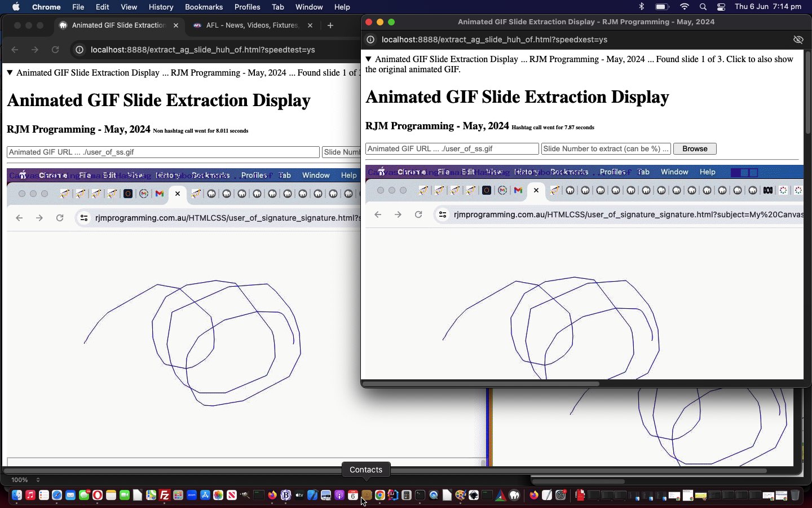Reload the page in the main Chrome window
This screenshot has height=508, width=812.
55,50
